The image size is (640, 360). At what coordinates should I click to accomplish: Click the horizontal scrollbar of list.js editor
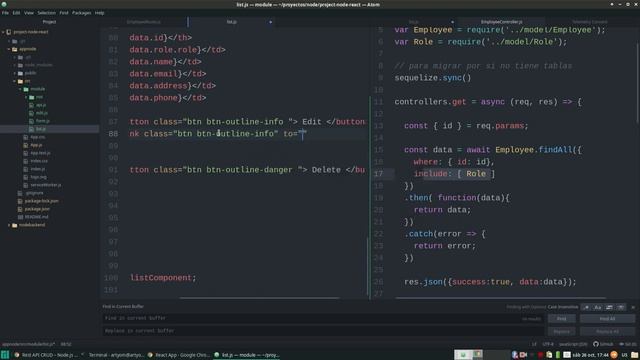click(x=259, y=298)
